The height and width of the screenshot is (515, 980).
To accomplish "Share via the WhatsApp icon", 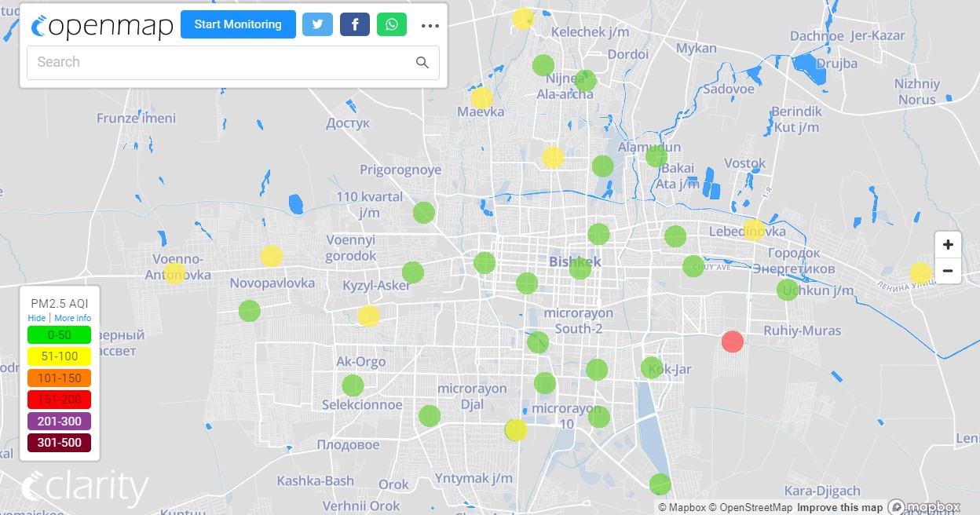I will point(392,24).
